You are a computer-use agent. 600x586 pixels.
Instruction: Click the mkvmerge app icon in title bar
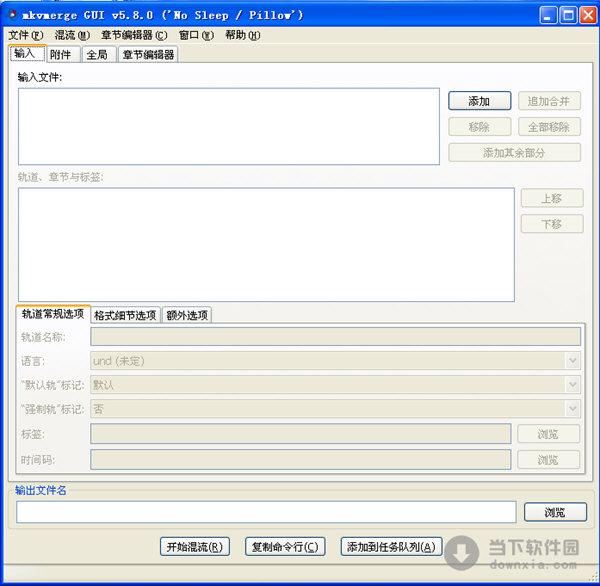click(x=13, y=15)
